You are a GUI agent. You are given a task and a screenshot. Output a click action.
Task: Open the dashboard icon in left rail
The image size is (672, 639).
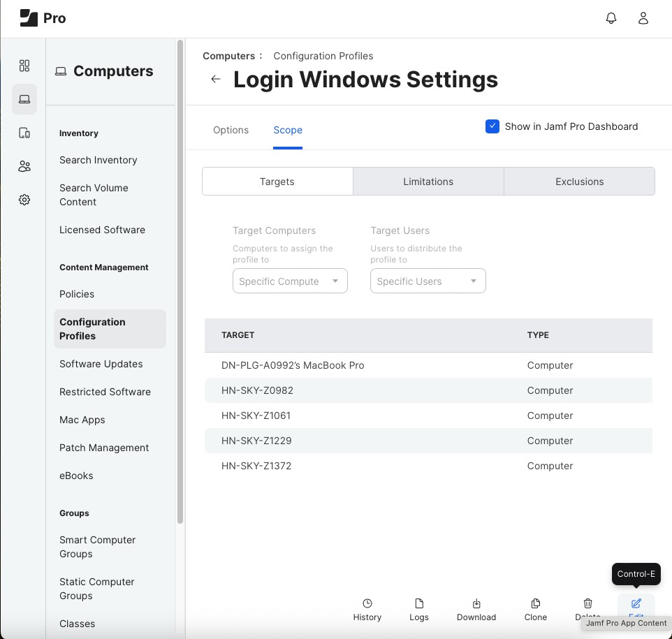(x=24, y=66)
